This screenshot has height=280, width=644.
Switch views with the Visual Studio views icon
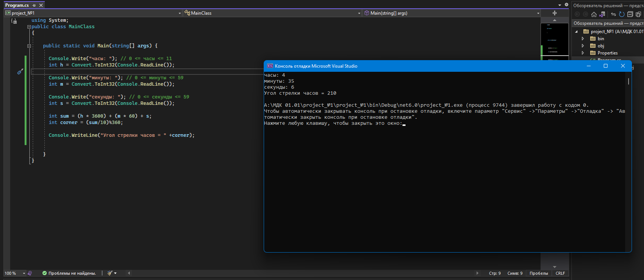(602, 14)
